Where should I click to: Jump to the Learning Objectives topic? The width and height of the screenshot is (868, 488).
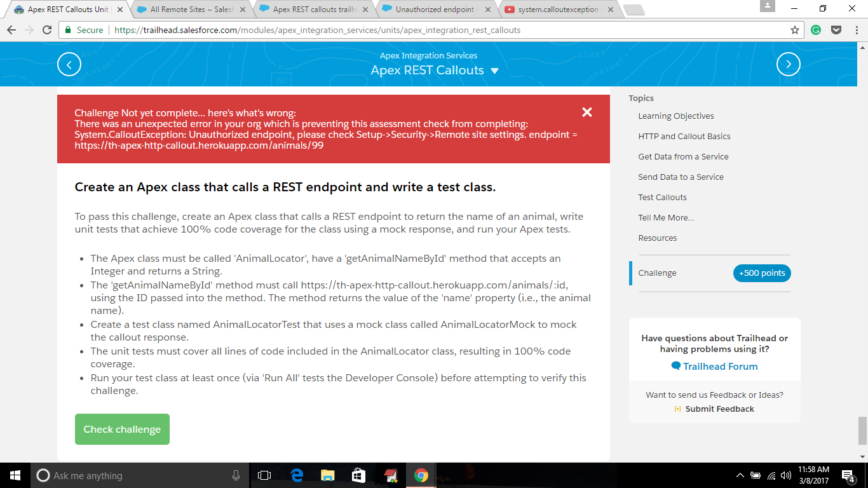676,116
